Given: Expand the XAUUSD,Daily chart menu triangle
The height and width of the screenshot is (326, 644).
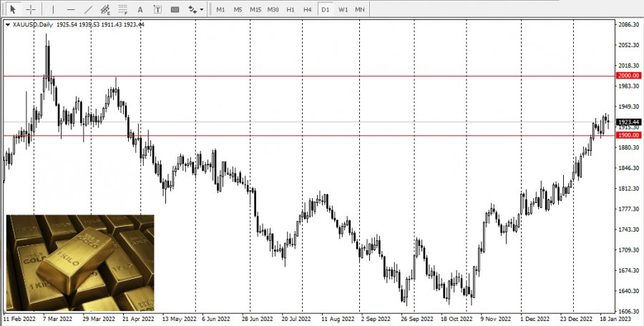Looking at the screenshot, I should (8, 24).
